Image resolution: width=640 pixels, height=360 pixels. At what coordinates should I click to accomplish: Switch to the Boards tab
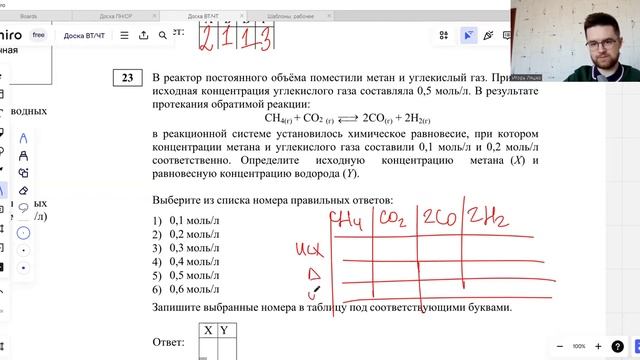click(29, 16)
